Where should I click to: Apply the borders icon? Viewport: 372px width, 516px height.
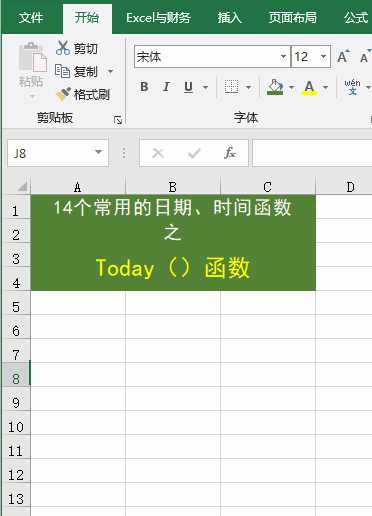pos(231,87)
